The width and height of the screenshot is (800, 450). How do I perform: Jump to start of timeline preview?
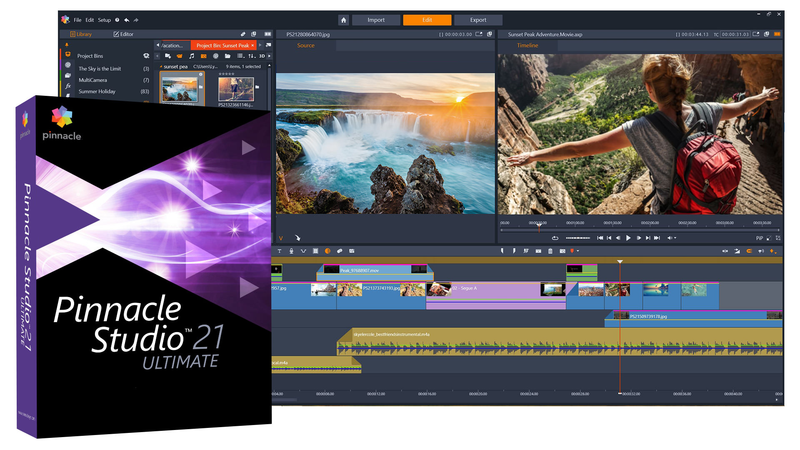click(600, 238)
